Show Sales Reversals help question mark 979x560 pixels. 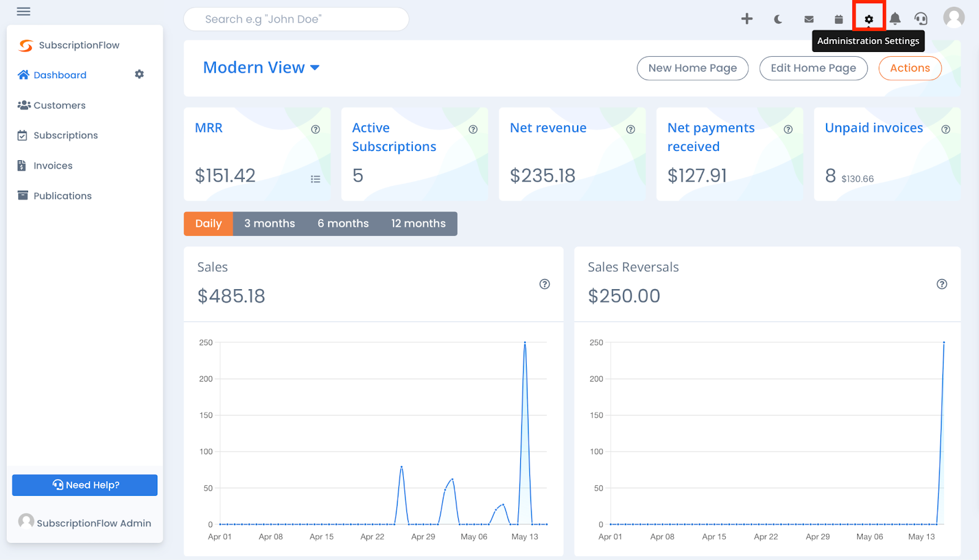(x=941, y=284)
